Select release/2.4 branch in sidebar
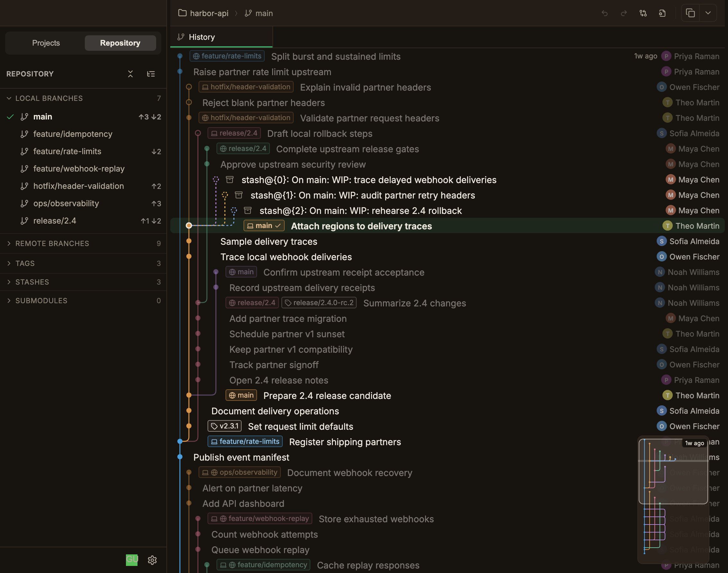The width and height of the screenshot is (728, 573). 83,221
